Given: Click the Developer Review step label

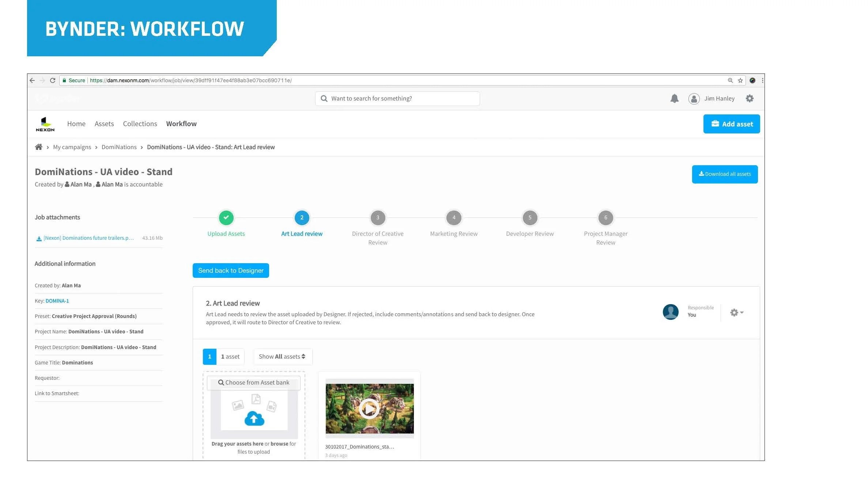Looking at the screenshot, I should (530, 234).
